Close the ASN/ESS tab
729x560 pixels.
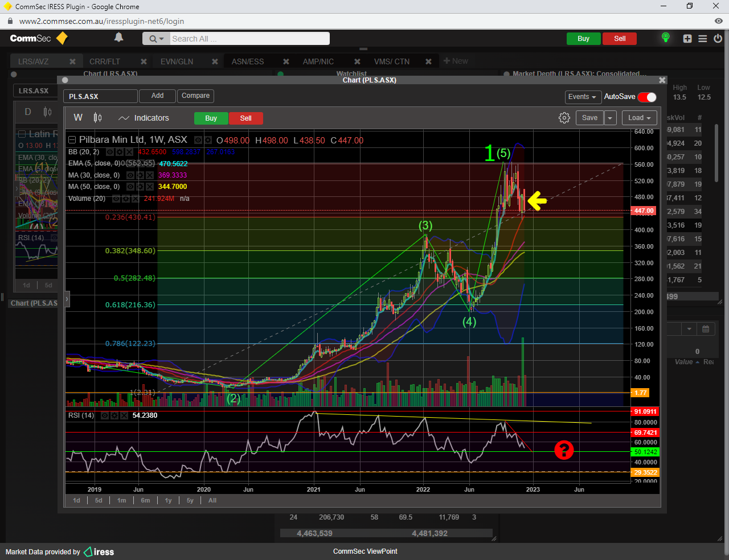286,61
